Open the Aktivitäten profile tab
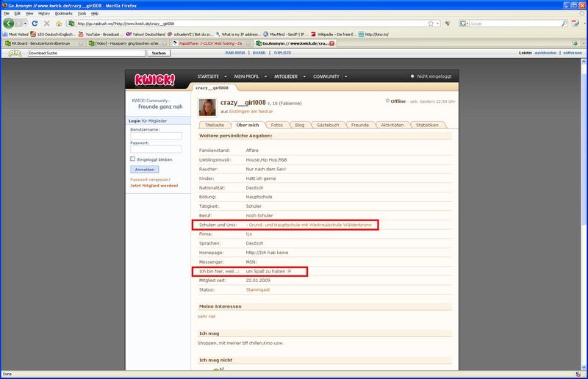 (x=392, y=125)
